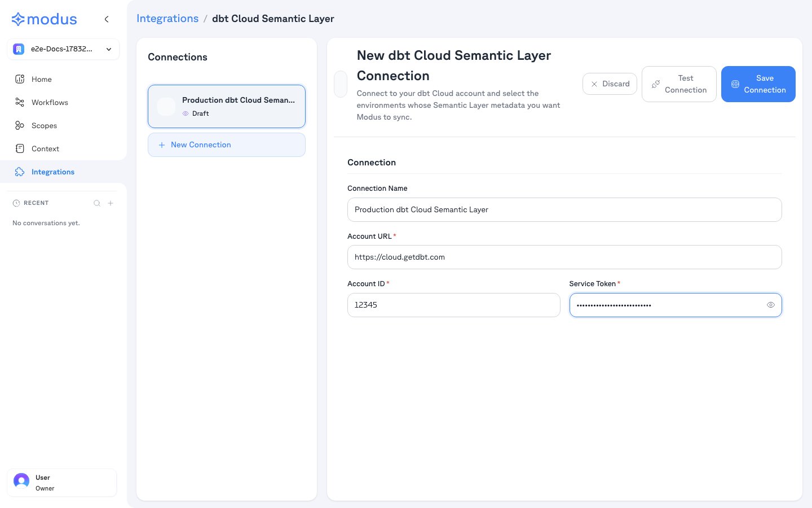The height and width of the screenshot is (508, 812).
Task: Click the 'Connection' section heading
Action: pyautogui.click(x=372, y=163)
